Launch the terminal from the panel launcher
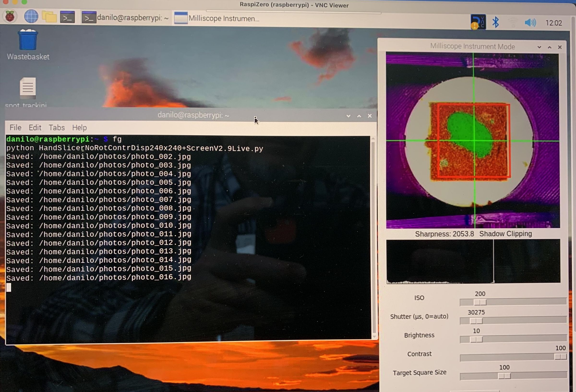The height and width of the screenshot is (392, 576). (67, 17)
